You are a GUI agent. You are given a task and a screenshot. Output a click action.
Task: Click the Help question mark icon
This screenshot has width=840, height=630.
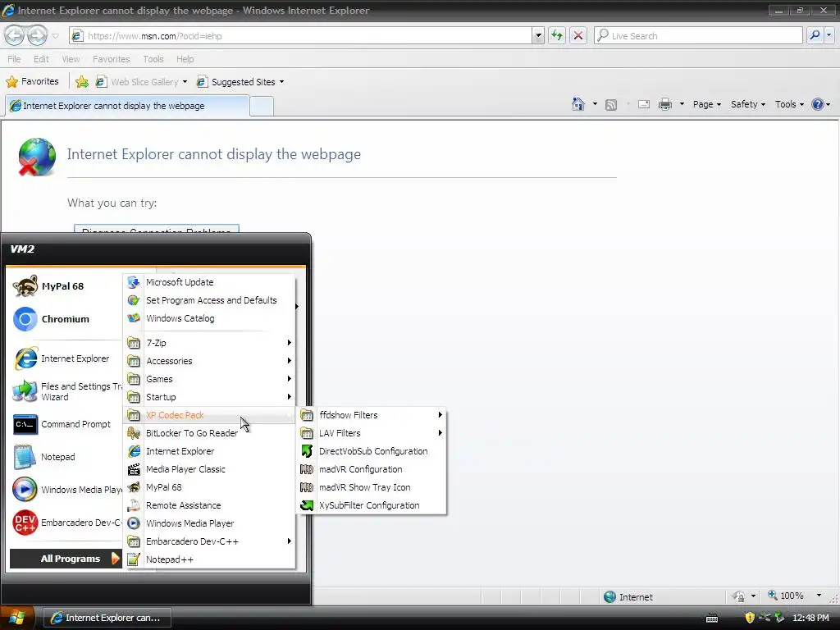point(818,104)
